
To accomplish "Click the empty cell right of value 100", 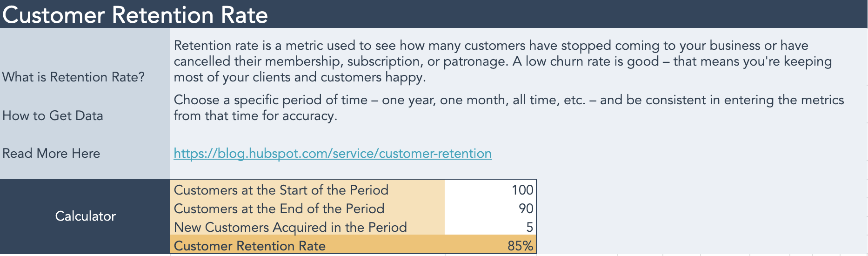I will 577,190.
